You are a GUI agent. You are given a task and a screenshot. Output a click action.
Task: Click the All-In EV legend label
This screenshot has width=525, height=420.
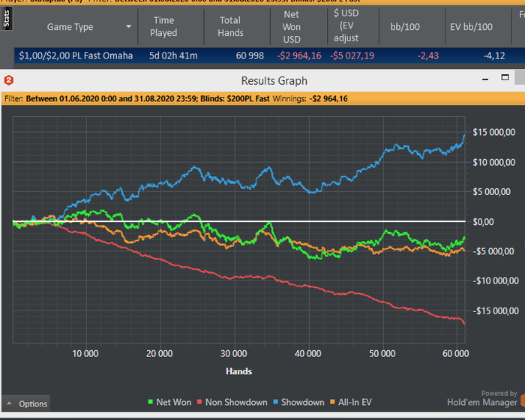pos(355,402)
